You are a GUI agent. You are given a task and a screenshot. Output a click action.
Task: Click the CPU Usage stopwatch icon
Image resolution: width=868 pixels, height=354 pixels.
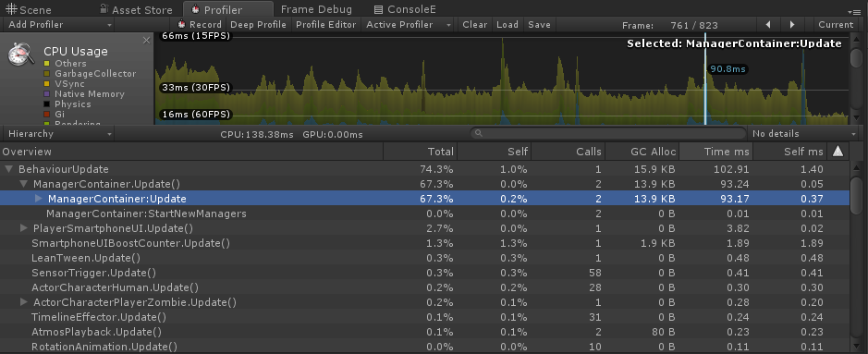(x=21, y=55)
